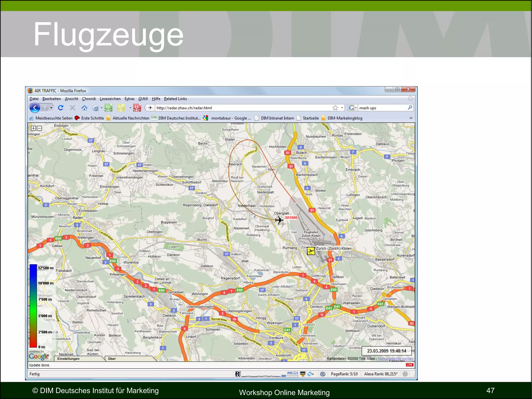
Task: Click the SK1606 airplane icon on map
Action: pyautogui.click(x=279, y=220)
